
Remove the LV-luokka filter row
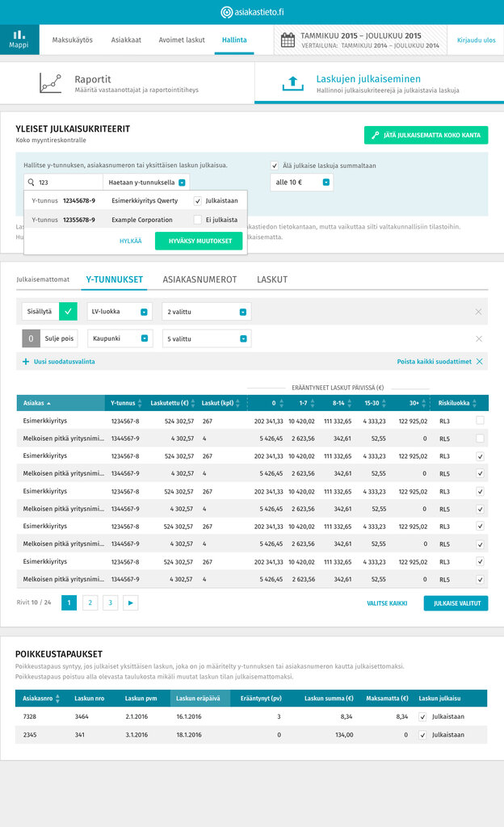478,312
